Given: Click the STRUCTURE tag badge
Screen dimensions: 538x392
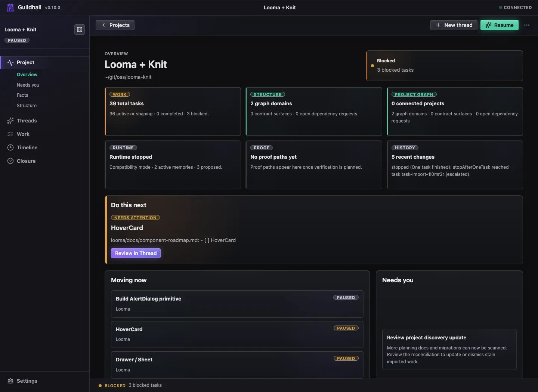Looking at the screenshot, I should pyautogui.click(x=268, y=94).
